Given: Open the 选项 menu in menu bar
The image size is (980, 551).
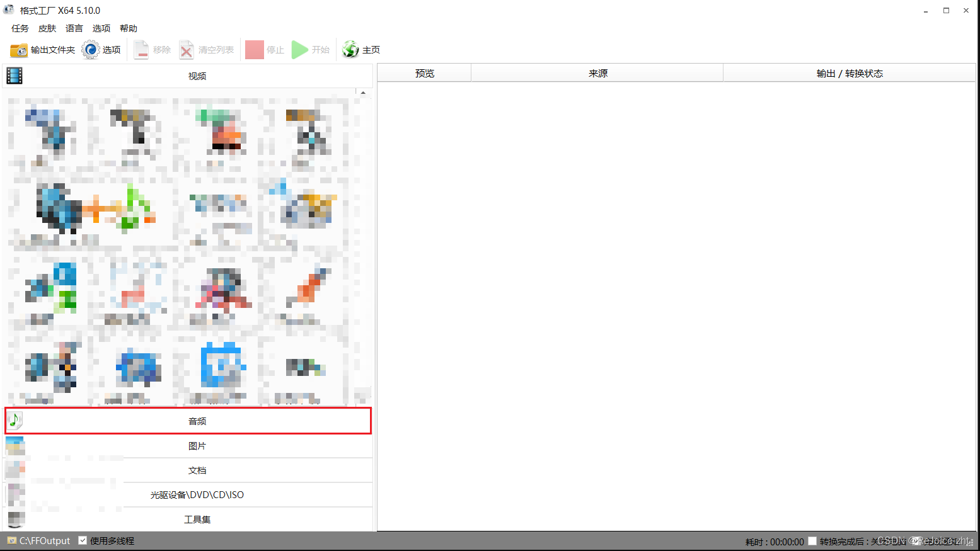Looking at the screenshot, I should coord(101,28).
